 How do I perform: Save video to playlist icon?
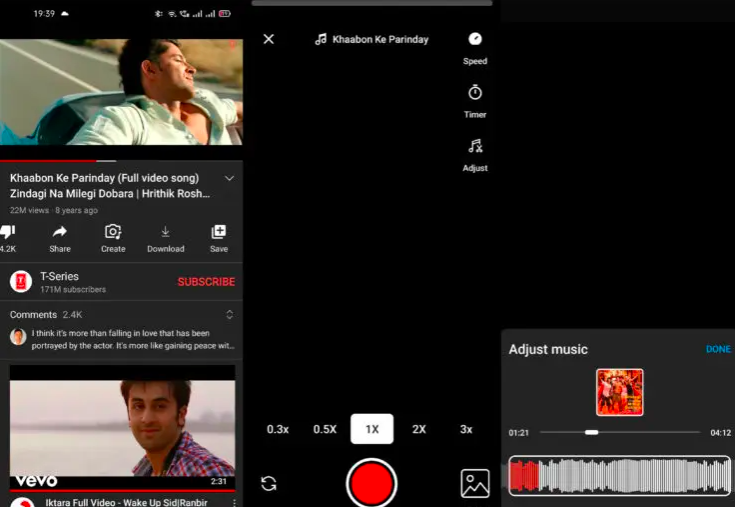[219, 232]
